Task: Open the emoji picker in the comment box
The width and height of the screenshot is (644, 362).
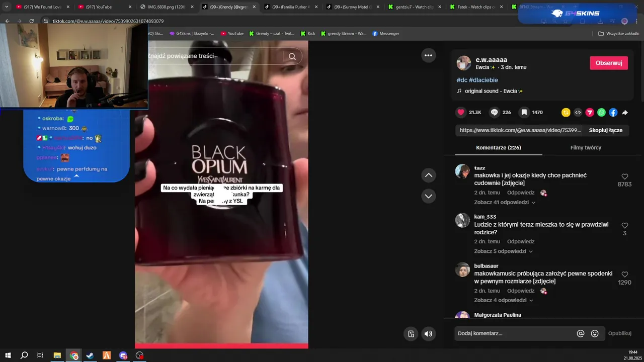Action: [595, 333]
